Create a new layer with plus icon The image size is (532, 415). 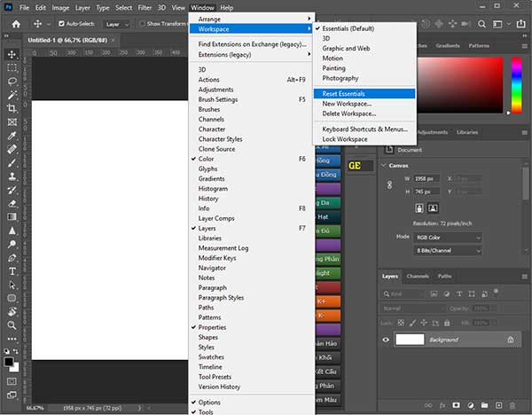498,405
